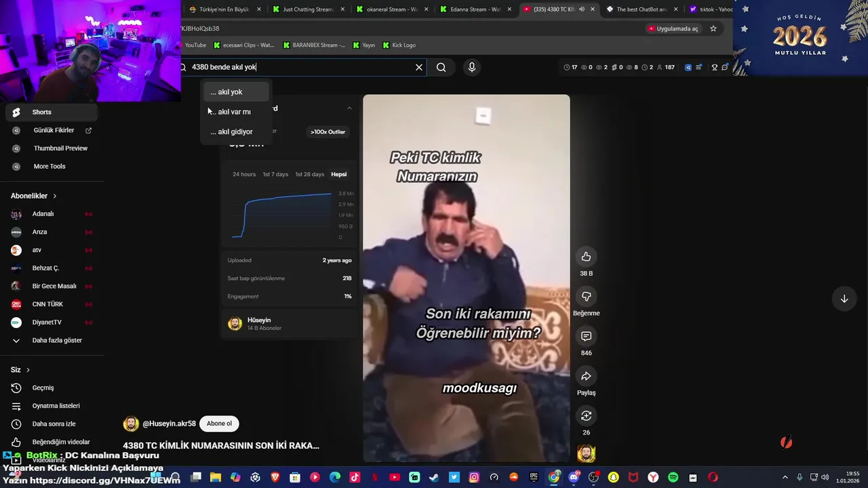Search YouTube with the magnifier button

(x=441, y=67)
